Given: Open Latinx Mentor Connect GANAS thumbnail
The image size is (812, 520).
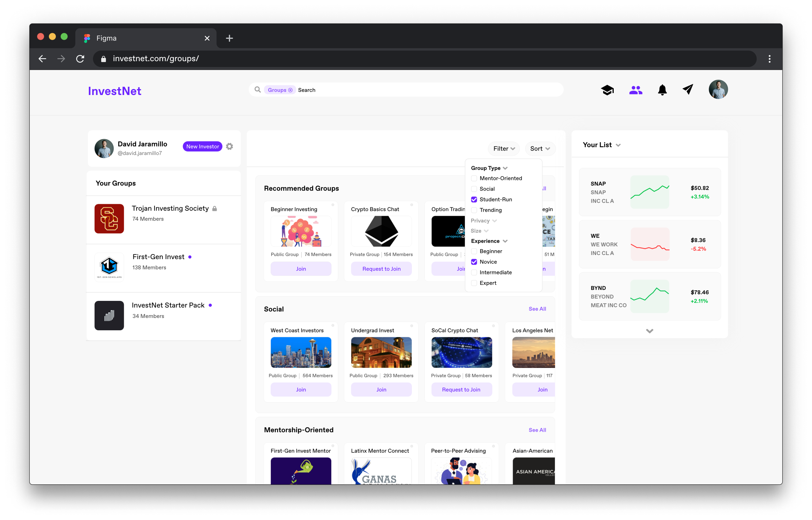Looking at the screenshot, I should 381,471.
